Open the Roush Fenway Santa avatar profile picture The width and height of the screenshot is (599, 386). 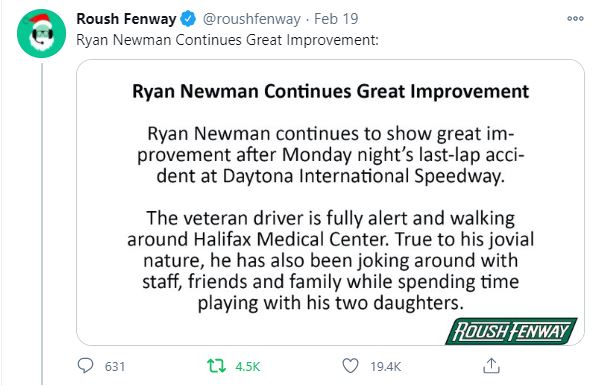(41, 34)
